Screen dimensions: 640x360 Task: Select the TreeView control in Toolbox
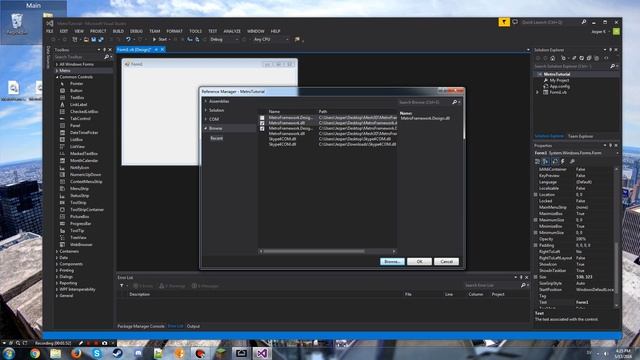click(x=78, y=238)
